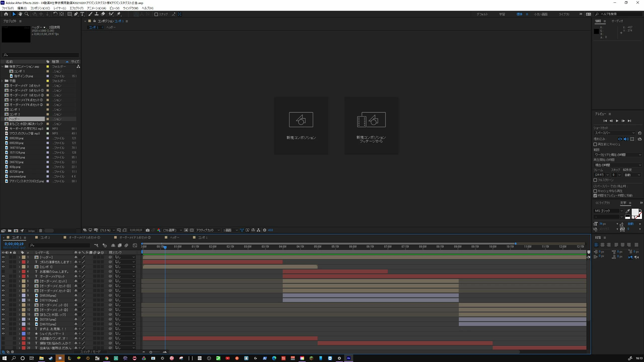Select the Hand tool
The image size is (644, 362).
20,14
